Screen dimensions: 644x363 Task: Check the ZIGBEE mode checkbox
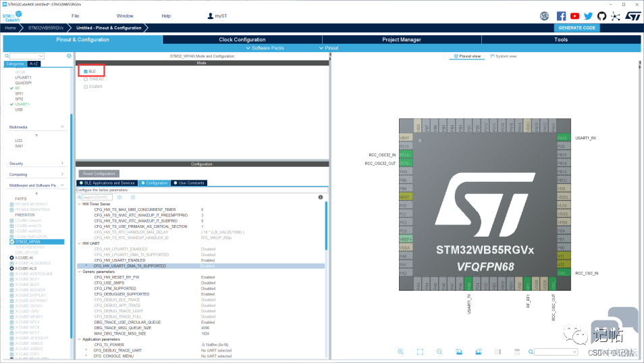click(86, 87)
